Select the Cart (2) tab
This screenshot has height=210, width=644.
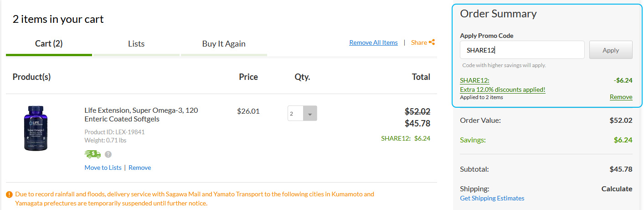point(49,44)
